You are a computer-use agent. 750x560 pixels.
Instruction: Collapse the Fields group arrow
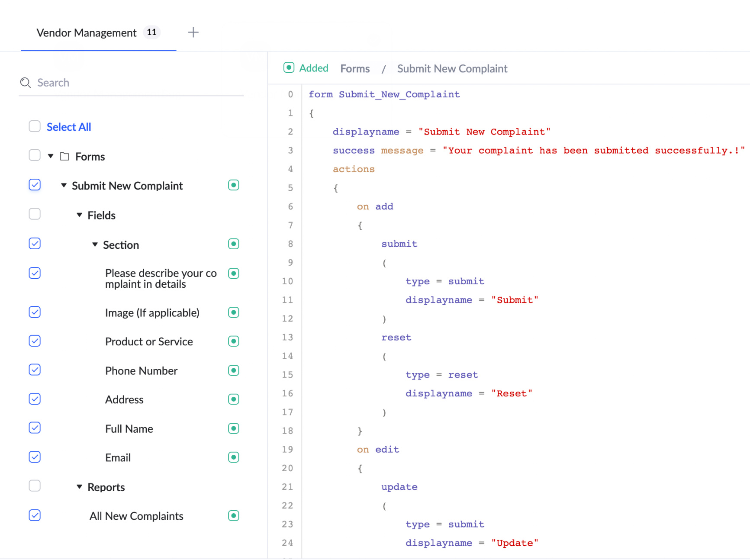[x=79, y=215]
